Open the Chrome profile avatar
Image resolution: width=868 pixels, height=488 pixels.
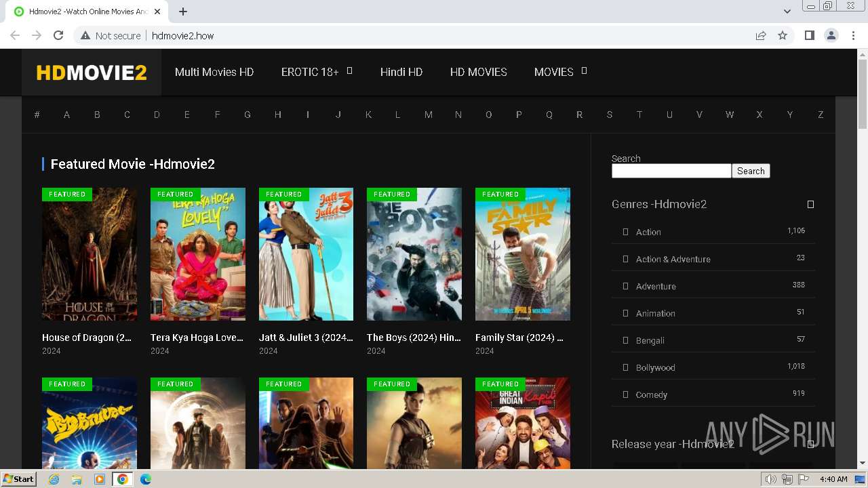point(831,35)
